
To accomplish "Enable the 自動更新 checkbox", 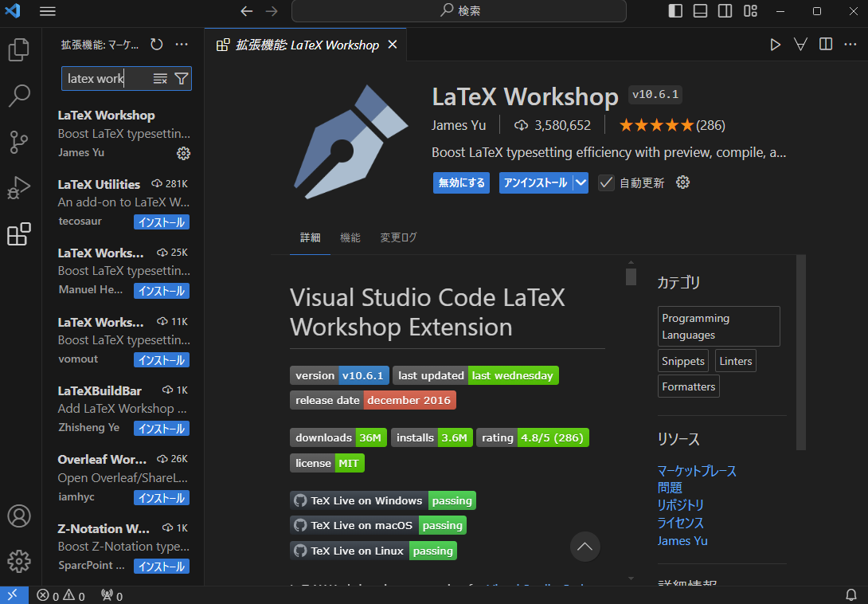I will 607,182.
